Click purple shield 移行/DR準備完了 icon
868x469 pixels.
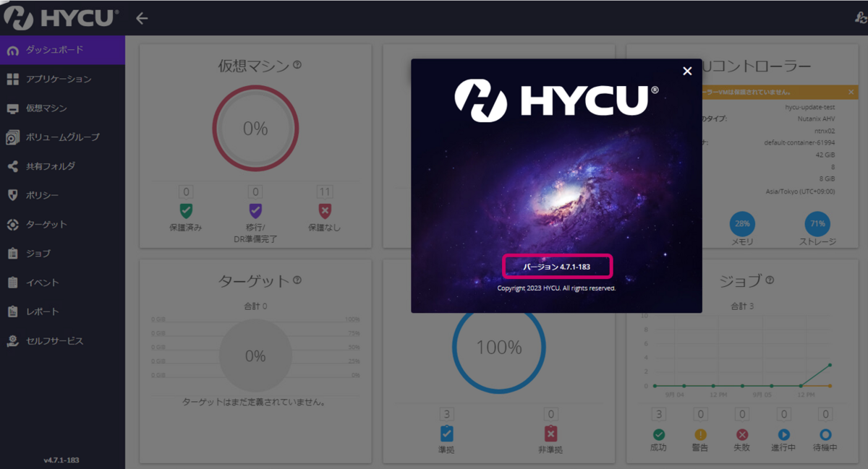click(255, 211)
